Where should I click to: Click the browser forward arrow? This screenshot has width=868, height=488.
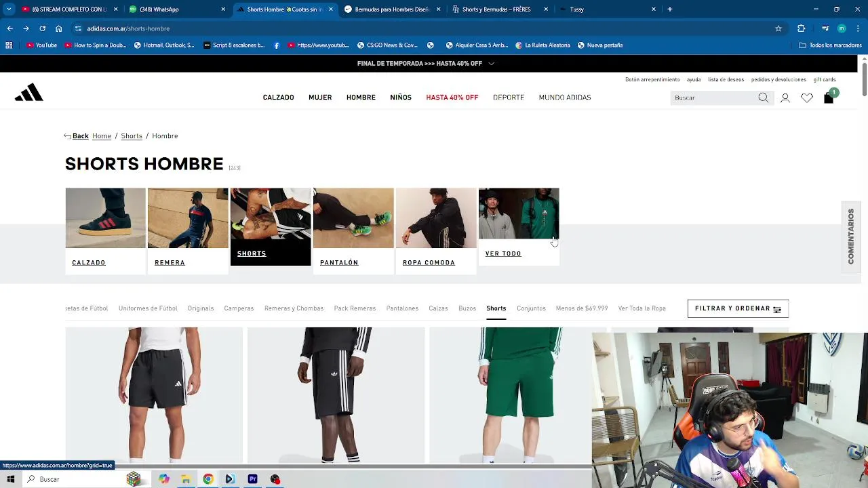[26, 28]
